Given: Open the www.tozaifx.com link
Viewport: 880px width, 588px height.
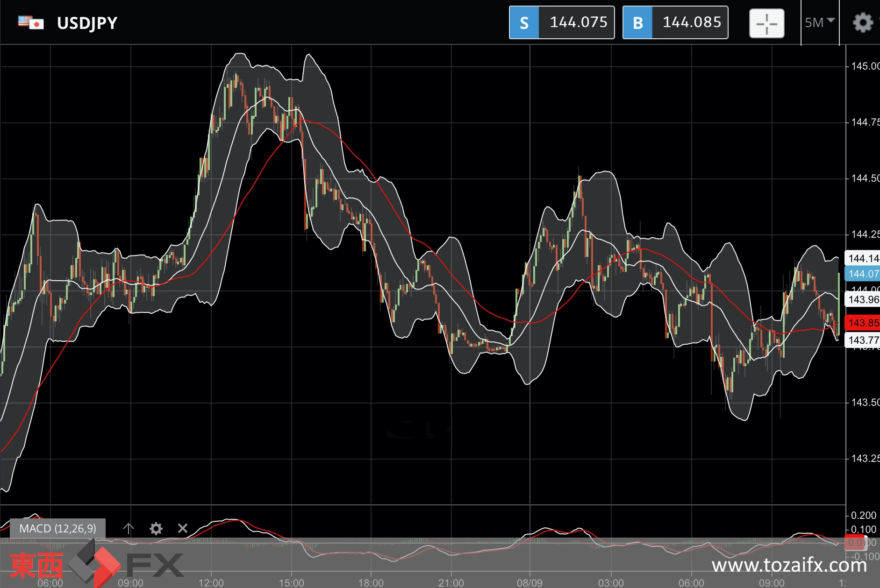Looking at the screenshot, I should point(789,565).
